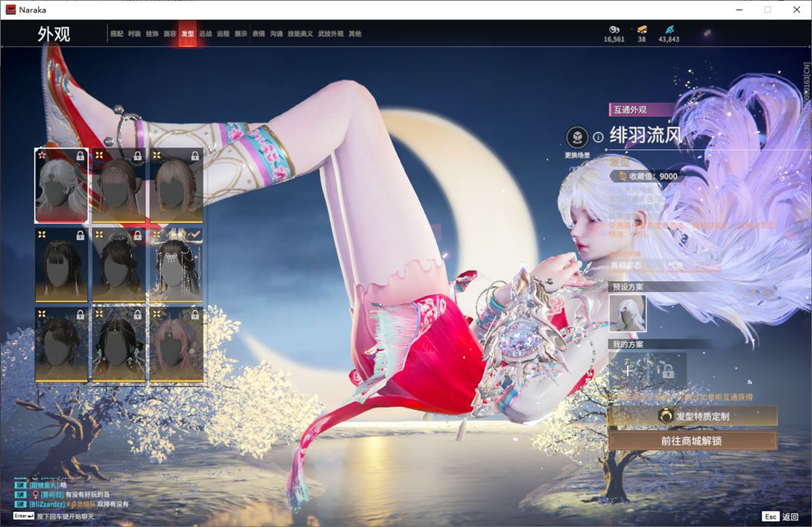Choose the brown center-parted hairstyle in top row
The image size is (812, 527).
coord(176,186)
